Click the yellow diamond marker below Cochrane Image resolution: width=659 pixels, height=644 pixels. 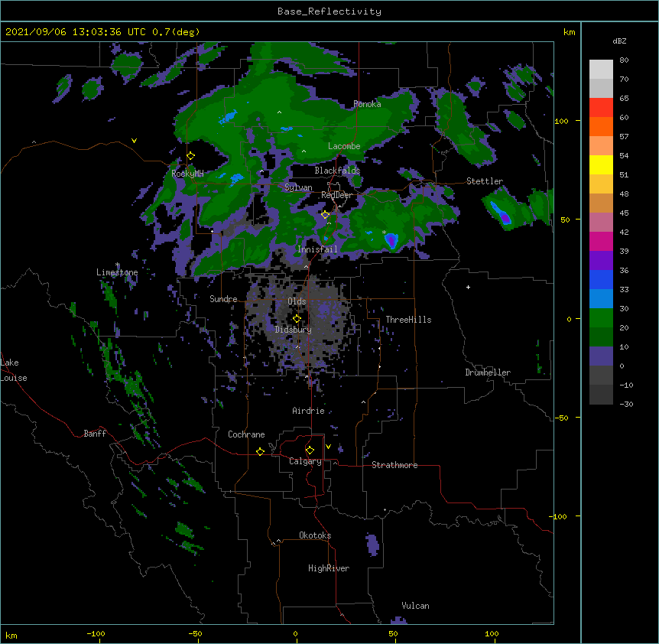pos(260,451)
